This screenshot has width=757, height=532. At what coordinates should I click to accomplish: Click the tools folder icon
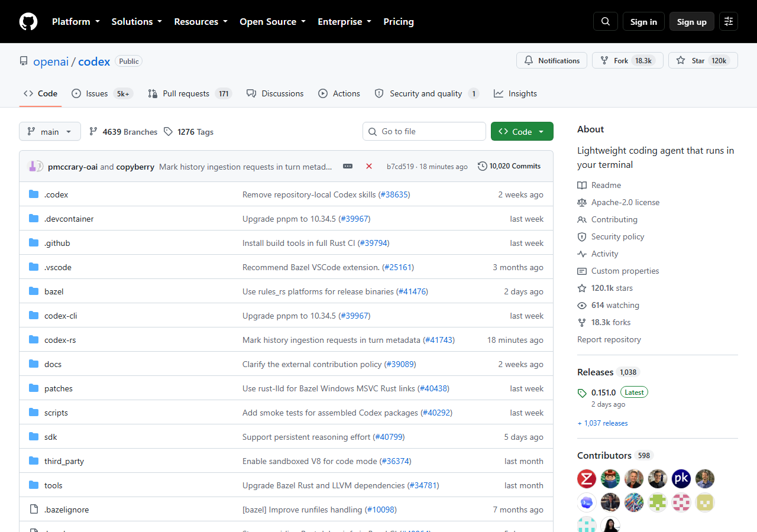pyautogui.click(x=34, y=485)
